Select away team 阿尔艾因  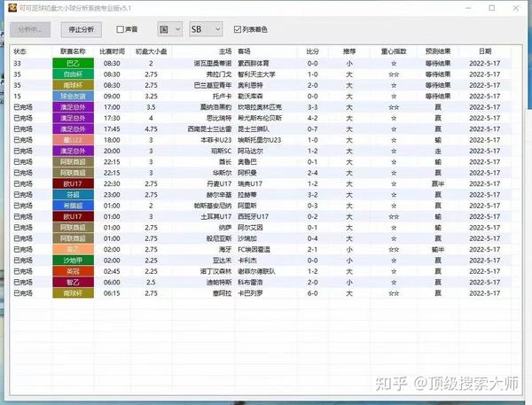[x=250, y=228]
